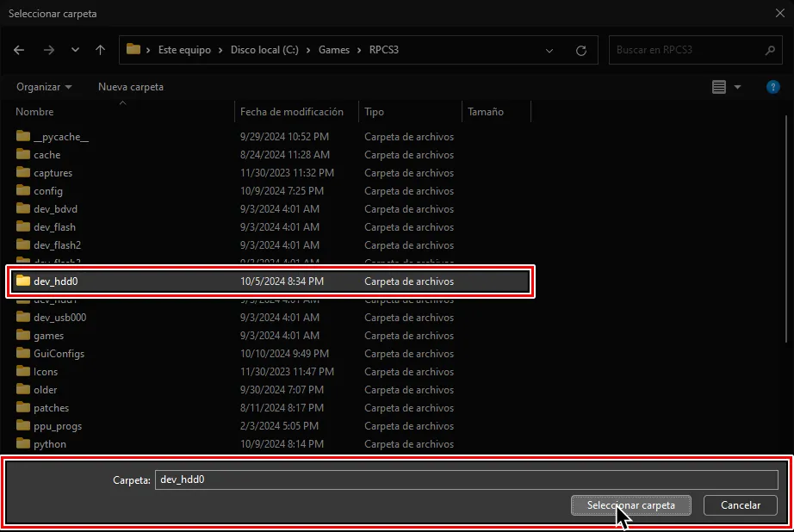
Task: Refresh the RPCS3 folder listing
Action: point(581,50)
